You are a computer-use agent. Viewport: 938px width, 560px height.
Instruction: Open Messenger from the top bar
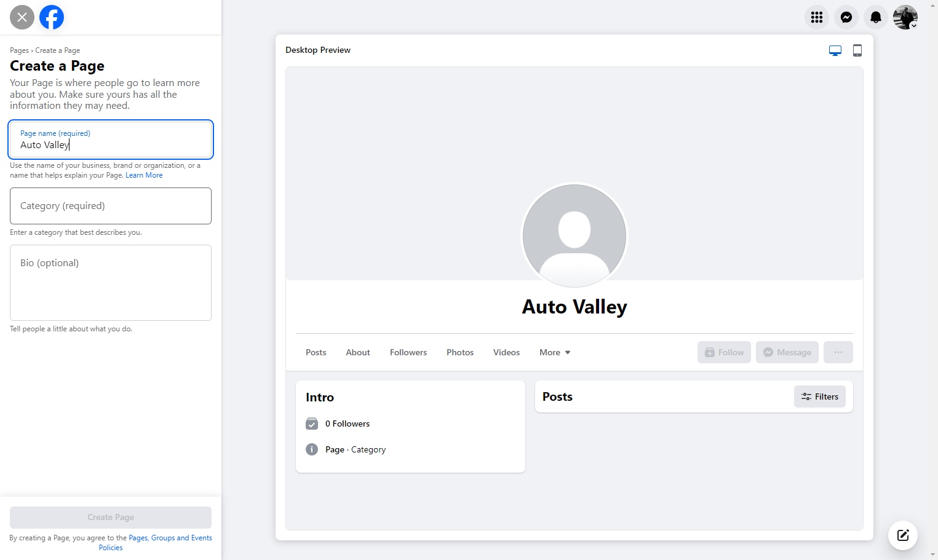(846, 17)
